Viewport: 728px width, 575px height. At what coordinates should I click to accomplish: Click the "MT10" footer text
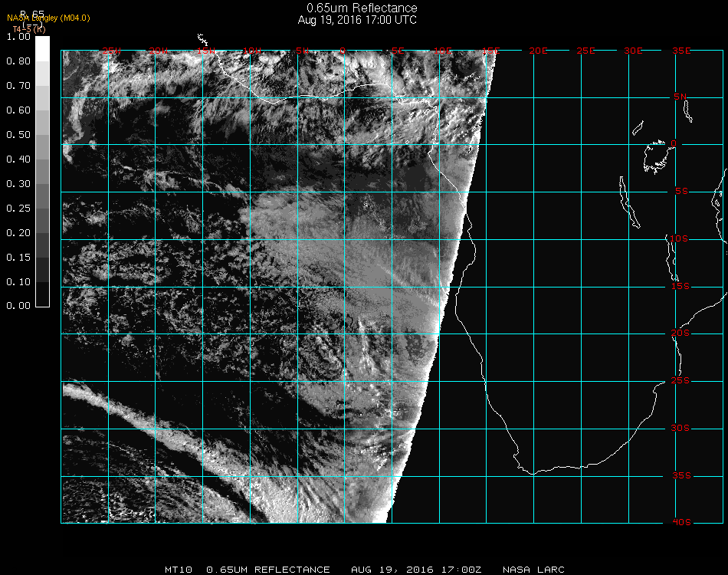pos(179,570)
